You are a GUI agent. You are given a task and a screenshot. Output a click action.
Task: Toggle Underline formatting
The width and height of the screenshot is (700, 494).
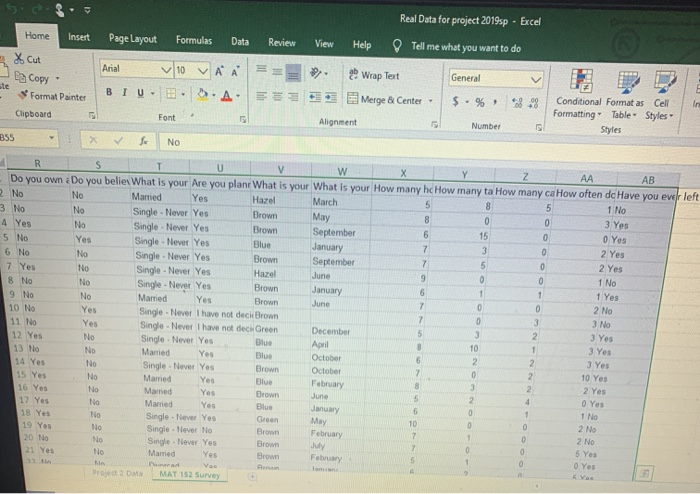pyautogui.click(x=141, y=93)
